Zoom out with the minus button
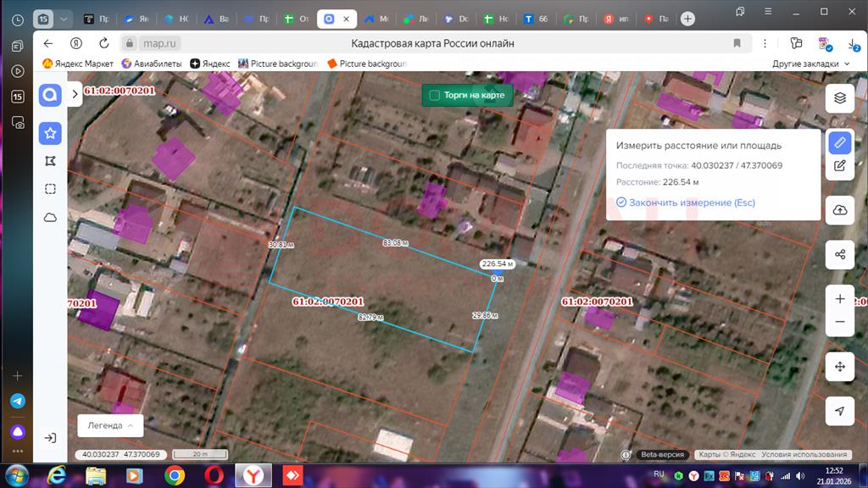Image resolution: width=868 pixels, height=488 pixels. point(839,322)
